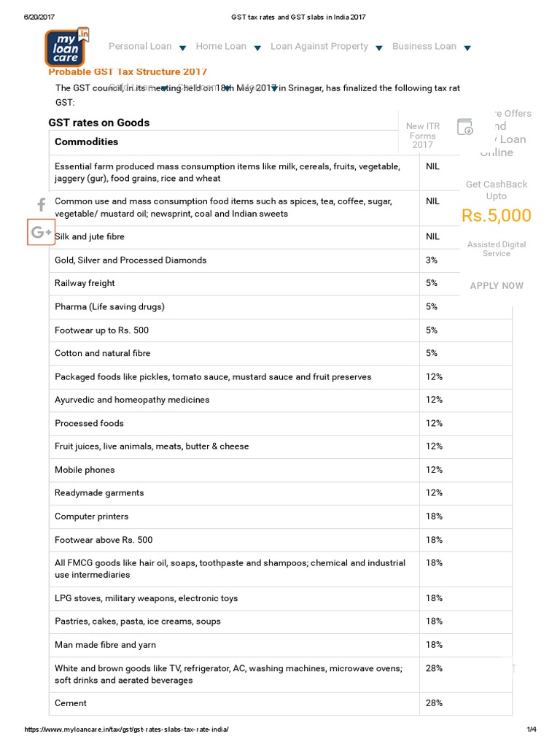Expand the Personal Loan dropdown arrow
The image size is (560, 747).
(x=182, y=48)
